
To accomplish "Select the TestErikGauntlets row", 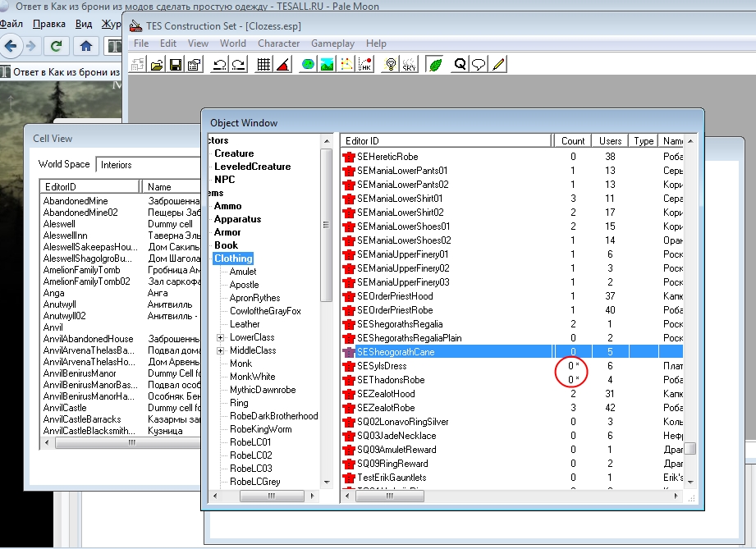I will (x=512, y=478).
